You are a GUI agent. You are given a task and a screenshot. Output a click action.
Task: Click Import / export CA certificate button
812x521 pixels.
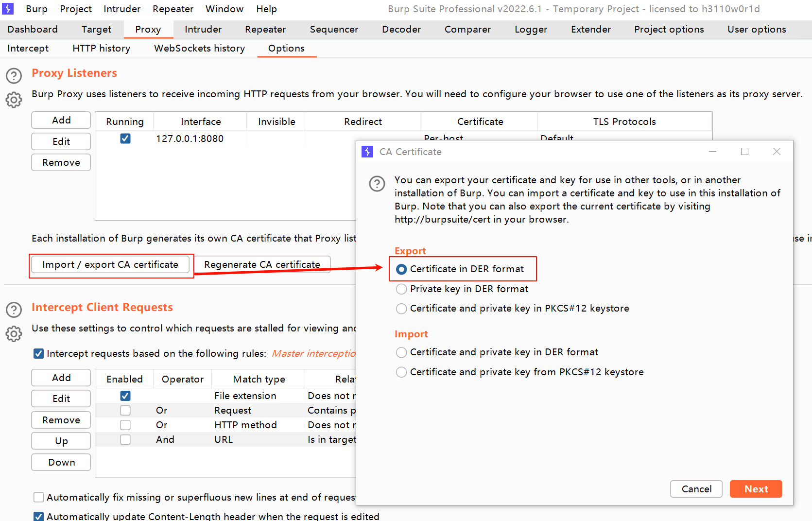(110, 264)
